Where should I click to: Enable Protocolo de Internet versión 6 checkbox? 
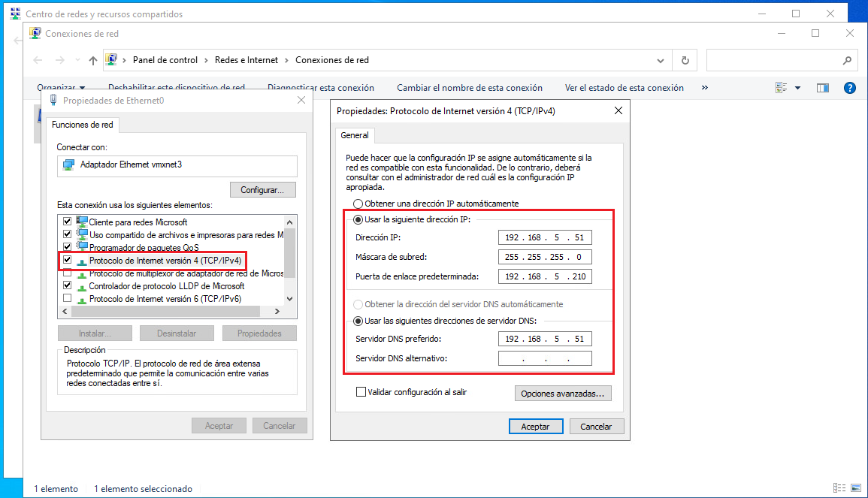click(x=65, y=297)
